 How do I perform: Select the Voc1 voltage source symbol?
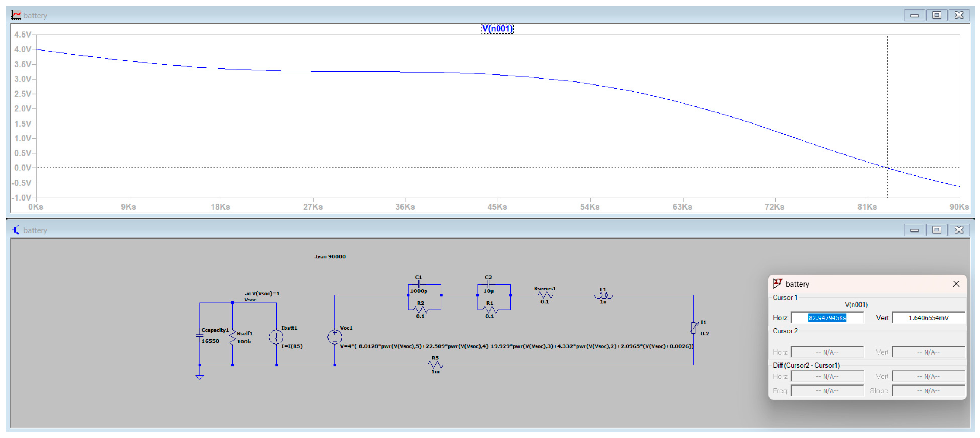334,337
